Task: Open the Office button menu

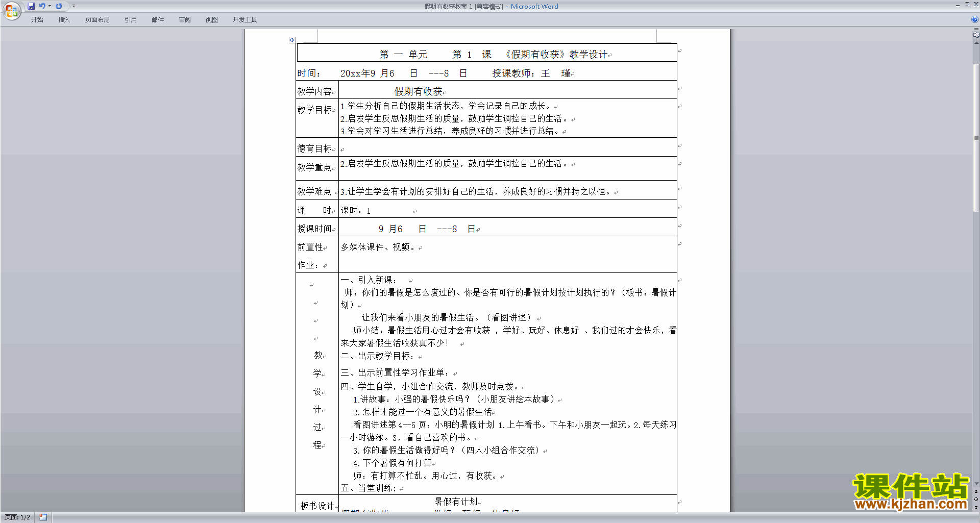Action: 11,10
